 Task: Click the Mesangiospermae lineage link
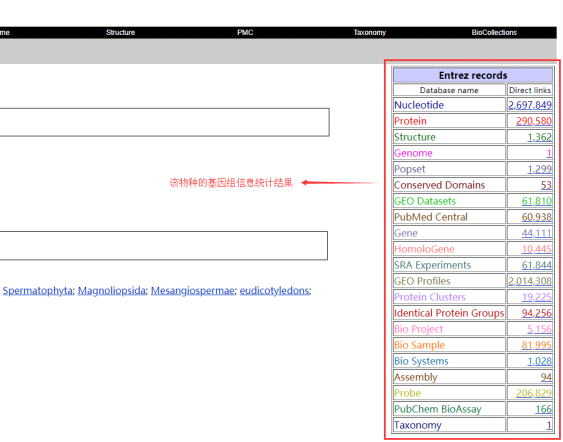tap(192, 290)
